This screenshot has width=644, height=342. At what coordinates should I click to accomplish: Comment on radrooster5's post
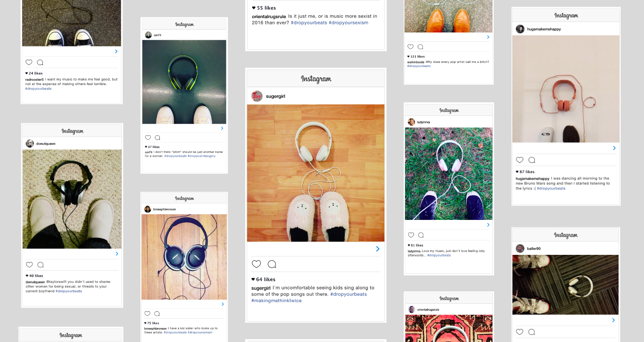click(40, 62)
